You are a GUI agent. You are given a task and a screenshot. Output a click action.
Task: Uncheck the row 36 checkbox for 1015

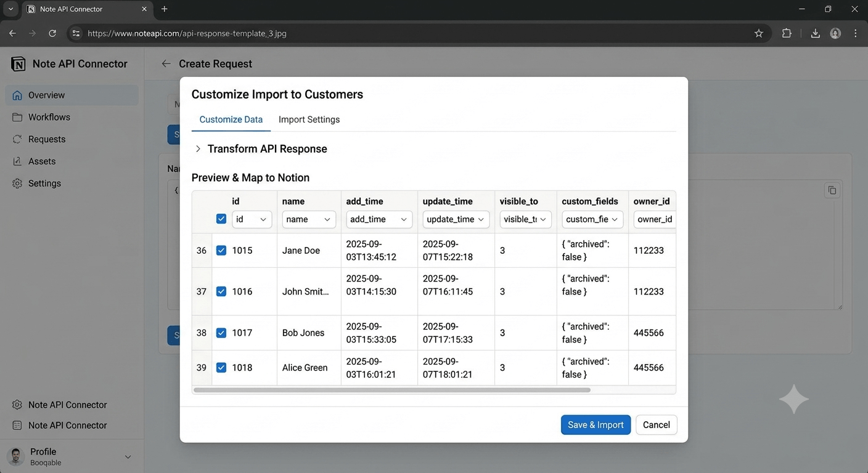click(221, 251)
